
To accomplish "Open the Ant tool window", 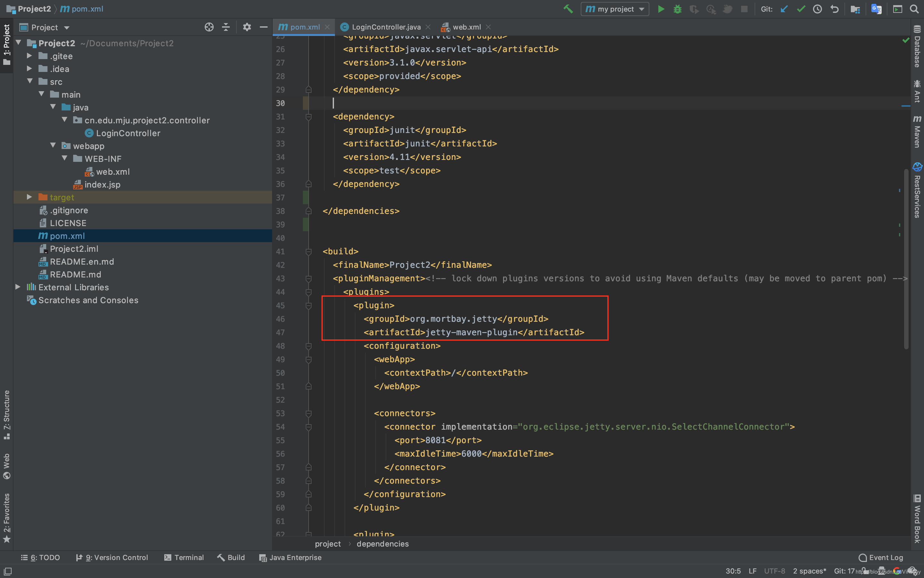I will click(917, 91).
